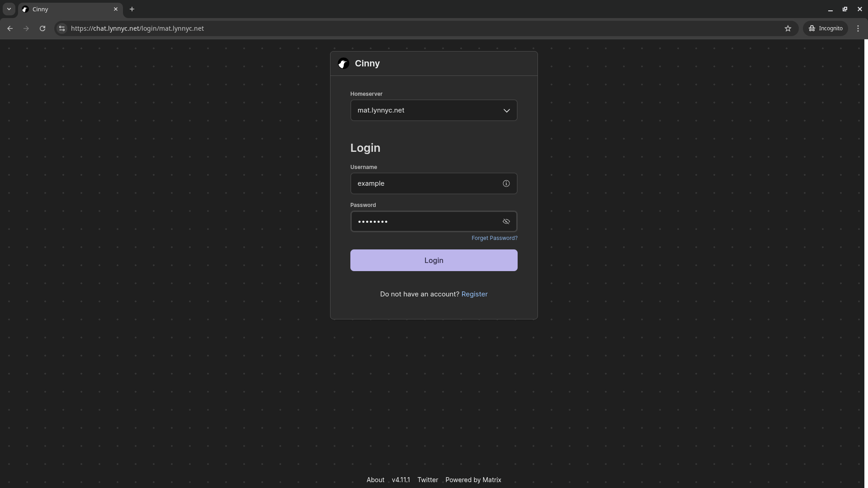Bookmark this page with star icon
The height and width of the screenshot is (488, 868).
[x=788, y=28]
